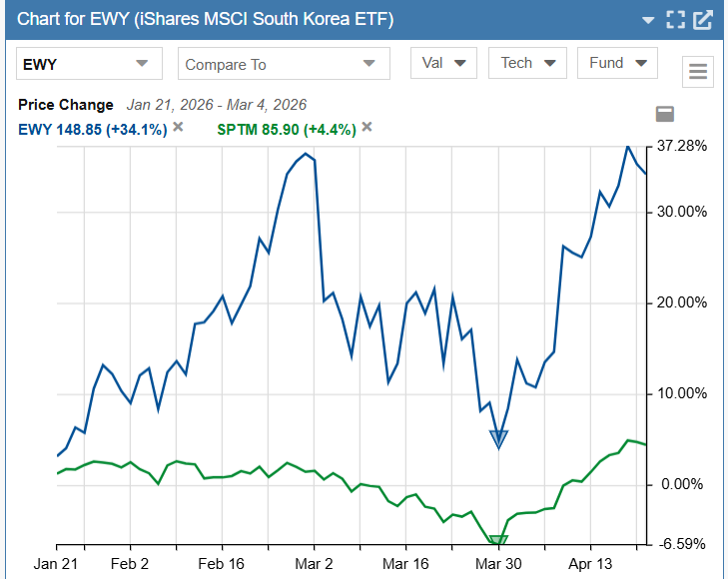Viewport: 728px width, 579px height.
Task: Open the chart header dropdown arrow
Action: tap(648, 20)
